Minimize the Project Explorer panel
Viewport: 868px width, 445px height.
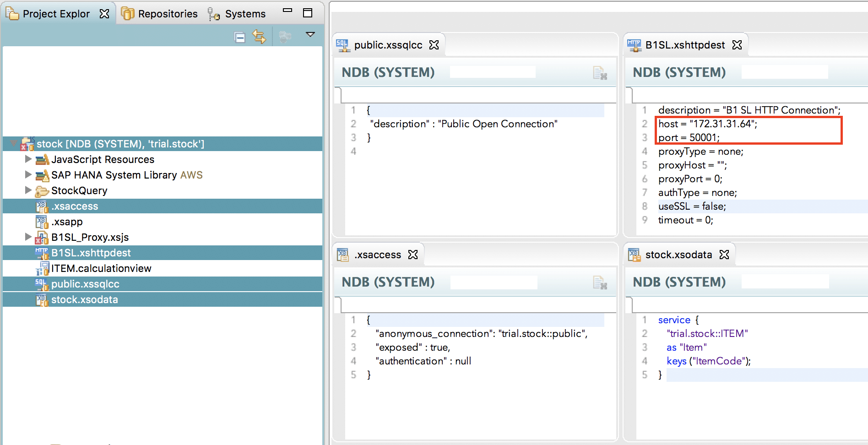(288, 11)
